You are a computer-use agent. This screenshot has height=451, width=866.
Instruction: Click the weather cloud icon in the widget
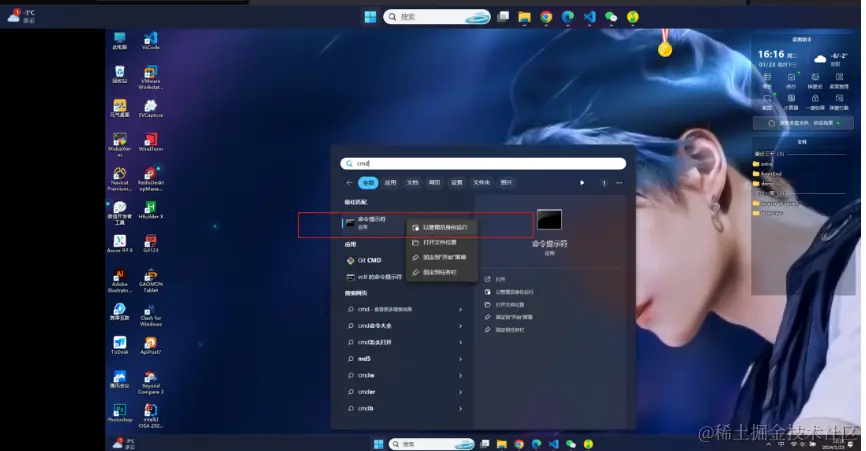[x=820, y=59]
